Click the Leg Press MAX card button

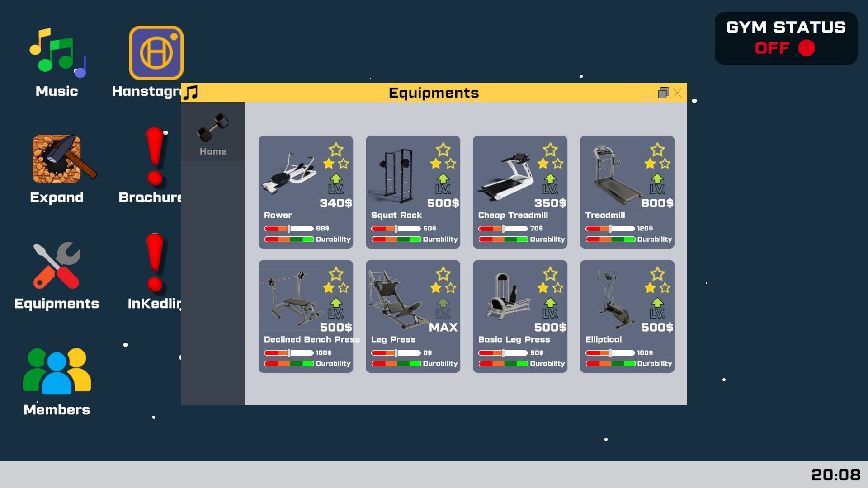(413, 316)
